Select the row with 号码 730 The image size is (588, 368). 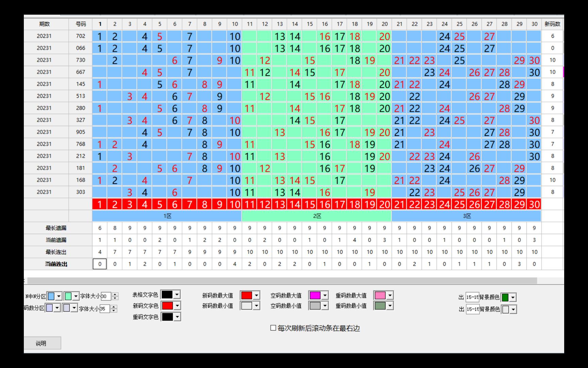coord(294,60)
